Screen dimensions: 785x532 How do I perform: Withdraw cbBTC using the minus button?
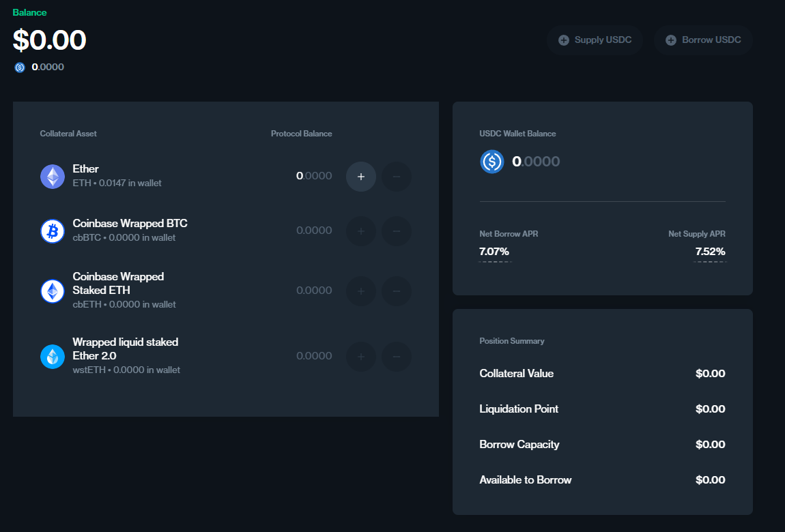coord(397,231)
